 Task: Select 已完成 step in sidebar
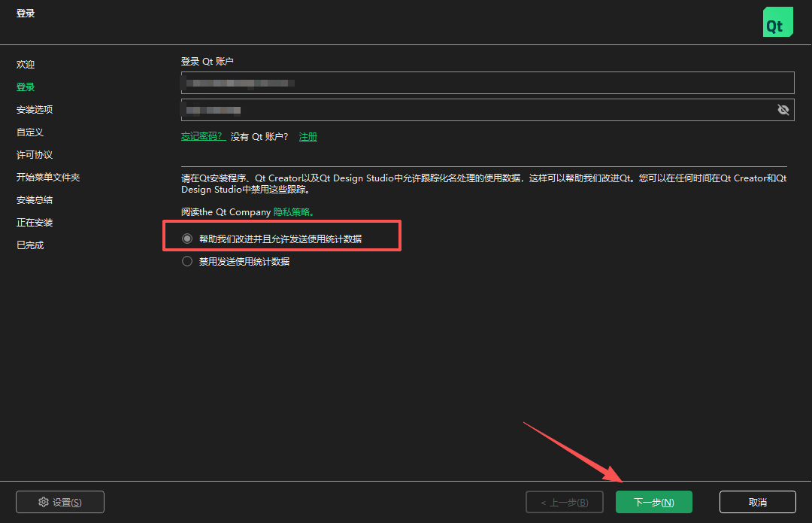click(x=30, y=245)
